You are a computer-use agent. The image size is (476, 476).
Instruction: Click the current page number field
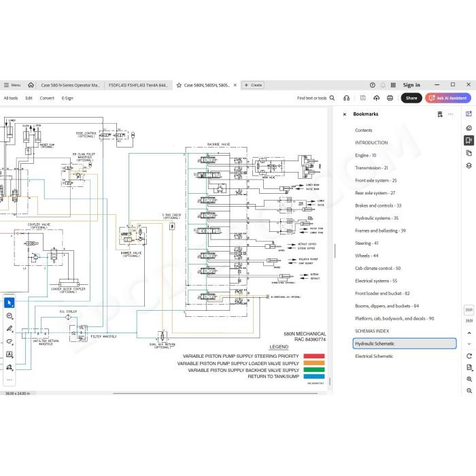(469, 309)
